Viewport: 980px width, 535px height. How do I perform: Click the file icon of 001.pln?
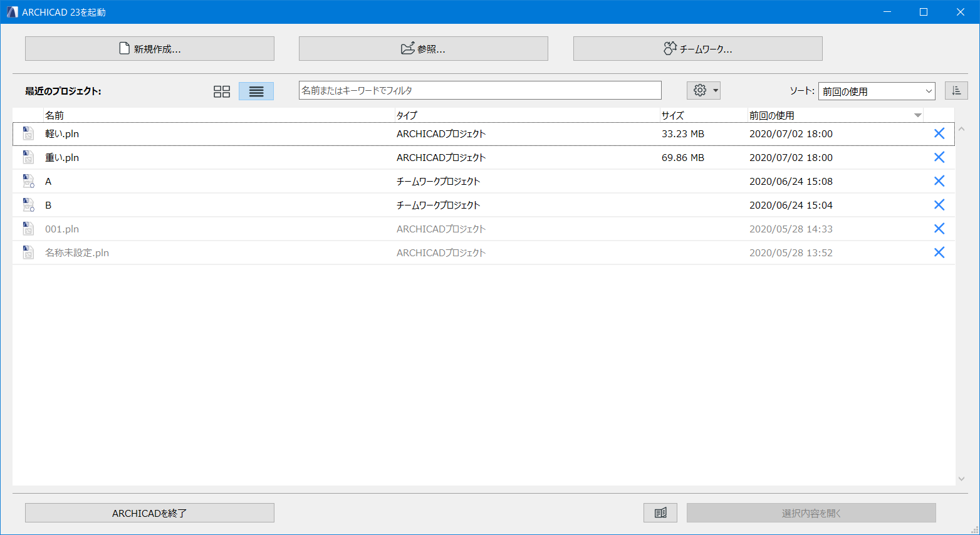click(x=28, y=229)
